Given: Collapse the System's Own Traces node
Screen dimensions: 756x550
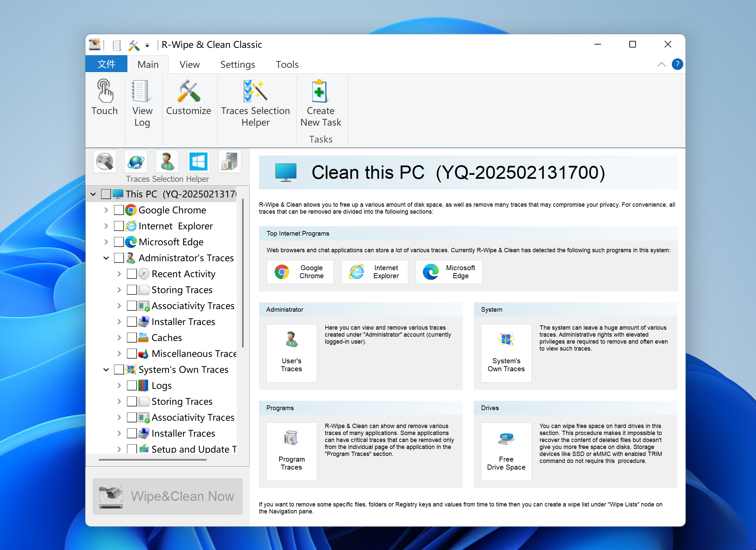Looking at the screenshot, I should (x=106, y=370).
